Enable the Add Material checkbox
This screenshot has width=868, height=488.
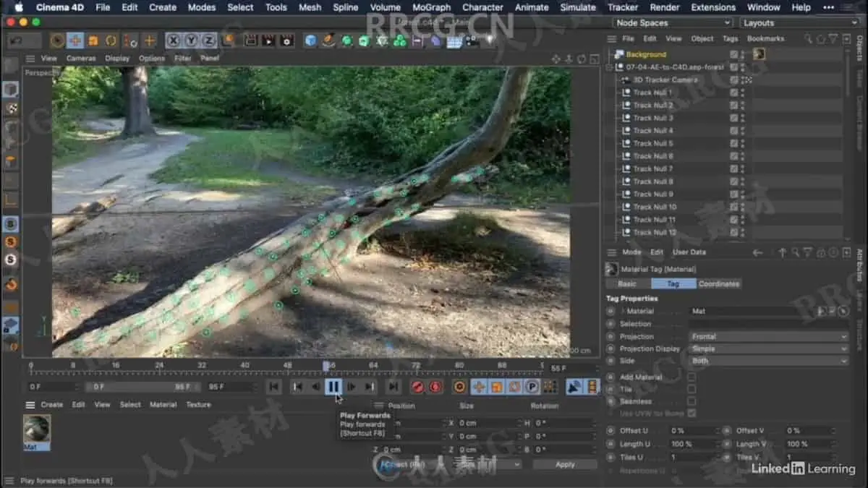692,377
